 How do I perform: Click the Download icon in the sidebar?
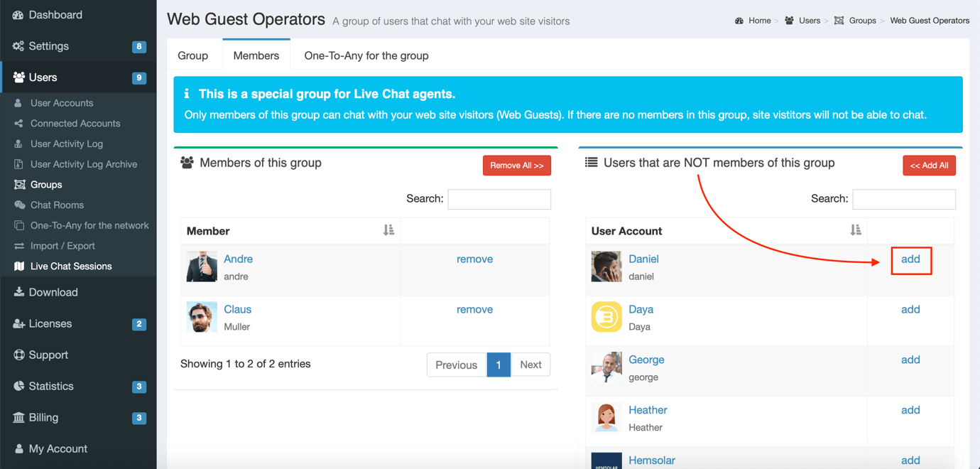(x=18, y=292)
